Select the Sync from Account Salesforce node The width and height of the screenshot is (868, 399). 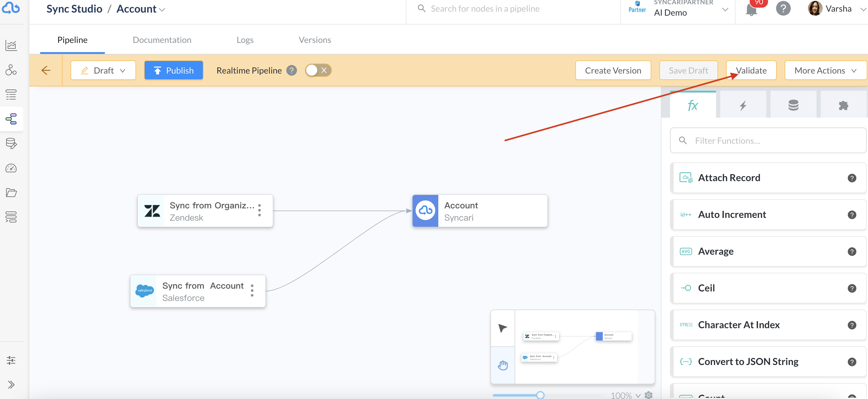click(198, 291)
